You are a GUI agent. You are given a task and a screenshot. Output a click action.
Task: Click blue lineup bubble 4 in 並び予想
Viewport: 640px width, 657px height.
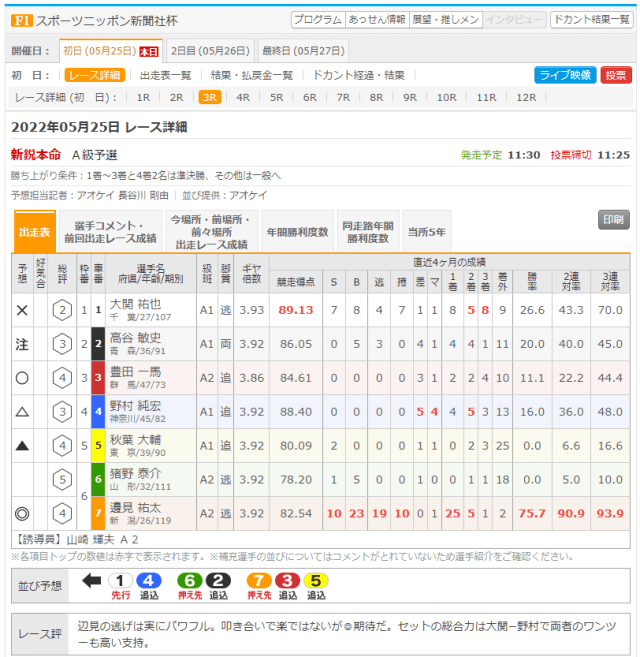coord(149,581)
